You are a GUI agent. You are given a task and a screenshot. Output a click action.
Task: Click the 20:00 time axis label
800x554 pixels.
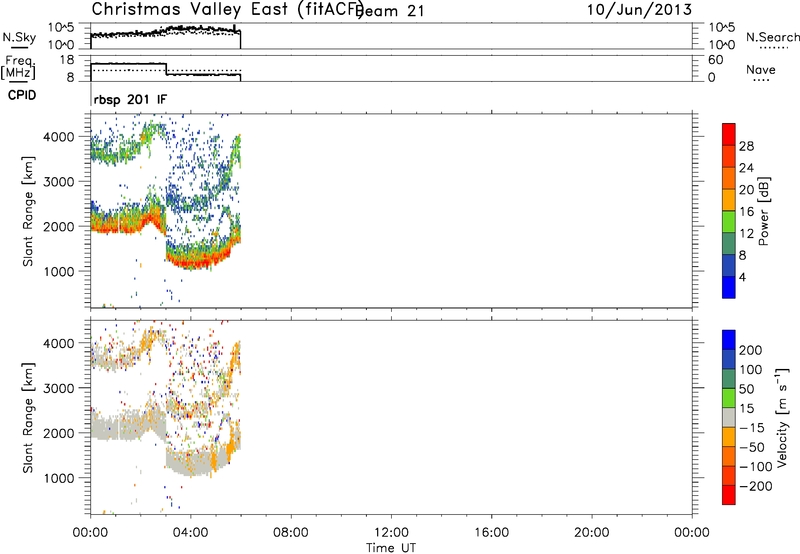point(591,533)
